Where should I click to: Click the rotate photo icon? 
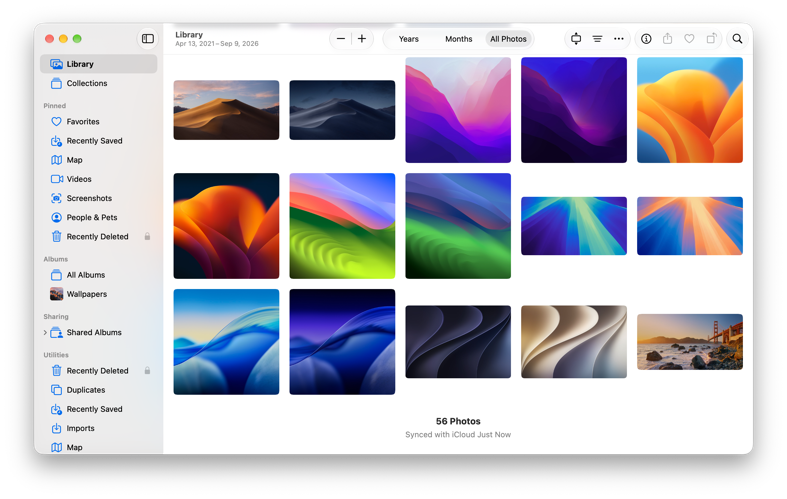pos(711,39)
